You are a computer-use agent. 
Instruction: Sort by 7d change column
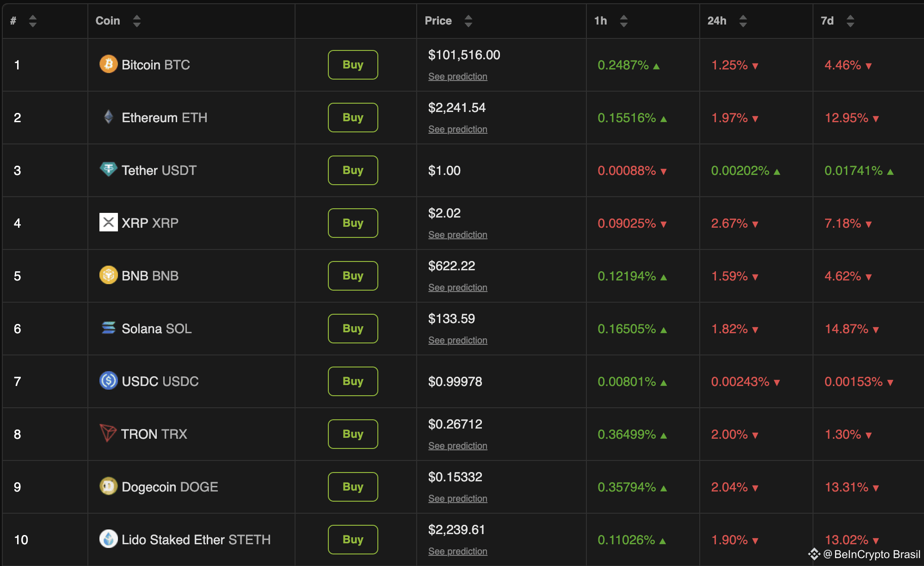(850, 21)
